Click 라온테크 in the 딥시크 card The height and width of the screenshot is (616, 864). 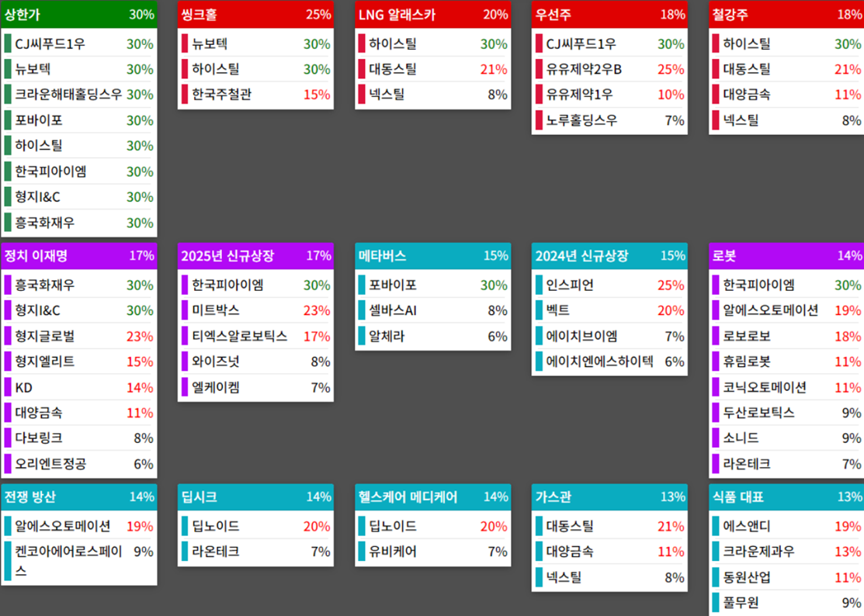pos(255,552)
